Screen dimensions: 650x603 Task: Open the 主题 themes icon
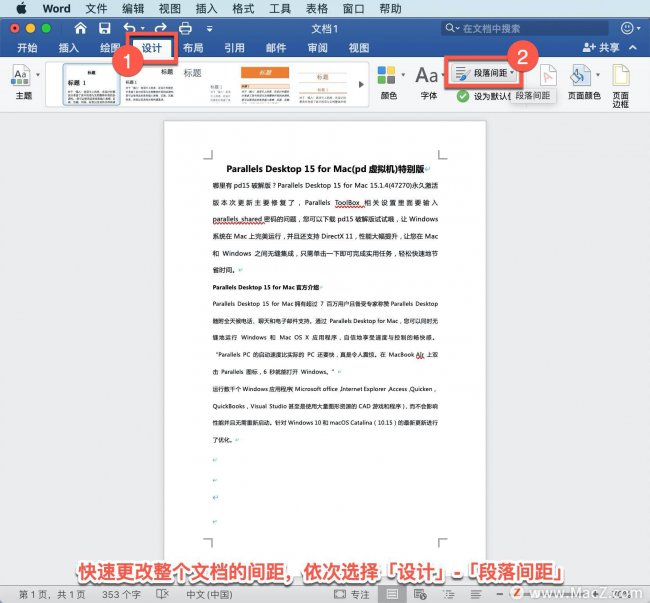pos(20,75)
